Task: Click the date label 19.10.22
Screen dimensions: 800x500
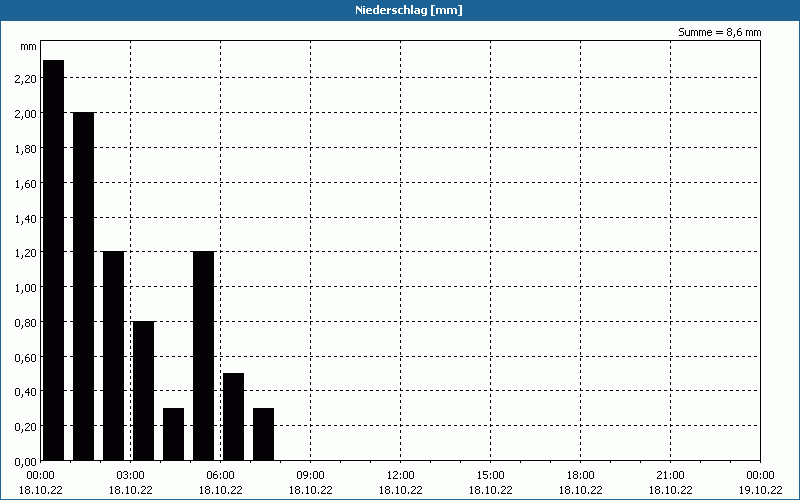Action: pyautogui.click(x=760, y=490)
